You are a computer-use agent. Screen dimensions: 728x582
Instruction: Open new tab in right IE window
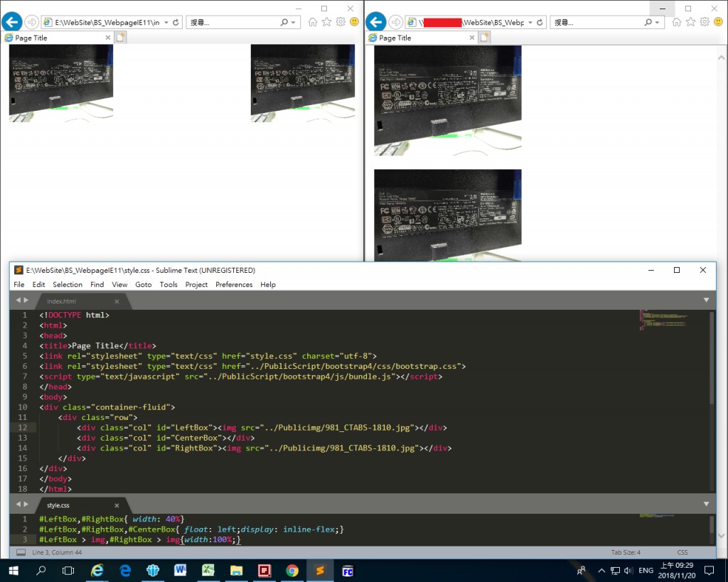484,38
